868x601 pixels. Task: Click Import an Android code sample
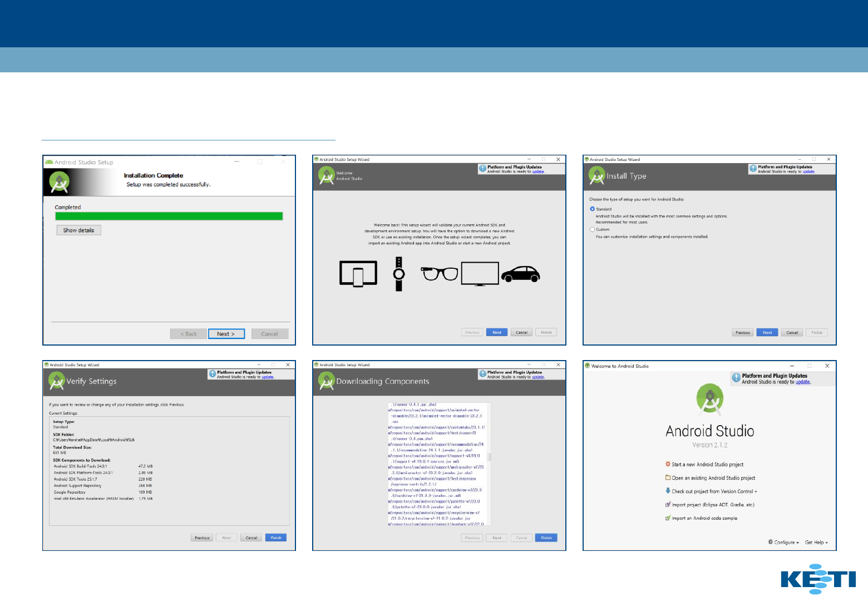(x=702, y=518)
